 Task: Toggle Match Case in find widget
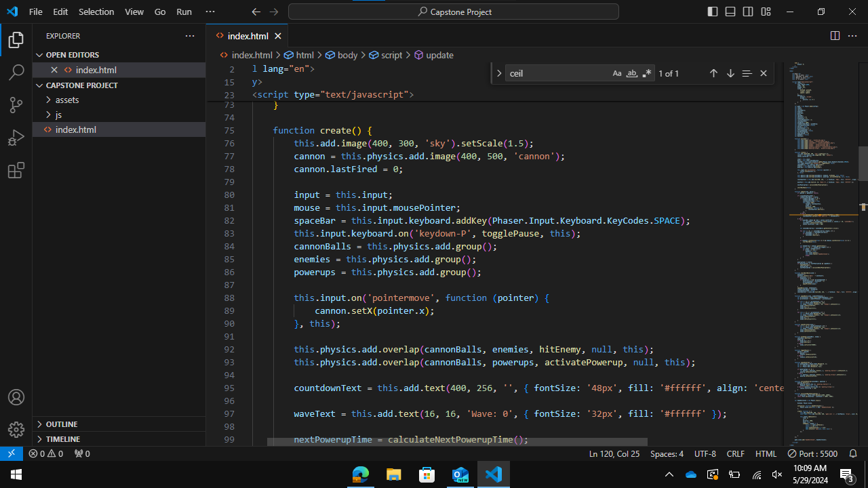point(617,73)
